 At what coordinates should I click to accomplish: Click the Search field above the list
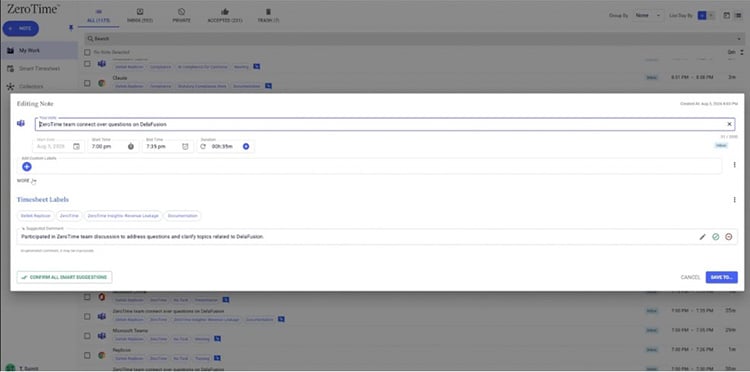[x=414, y=39]
